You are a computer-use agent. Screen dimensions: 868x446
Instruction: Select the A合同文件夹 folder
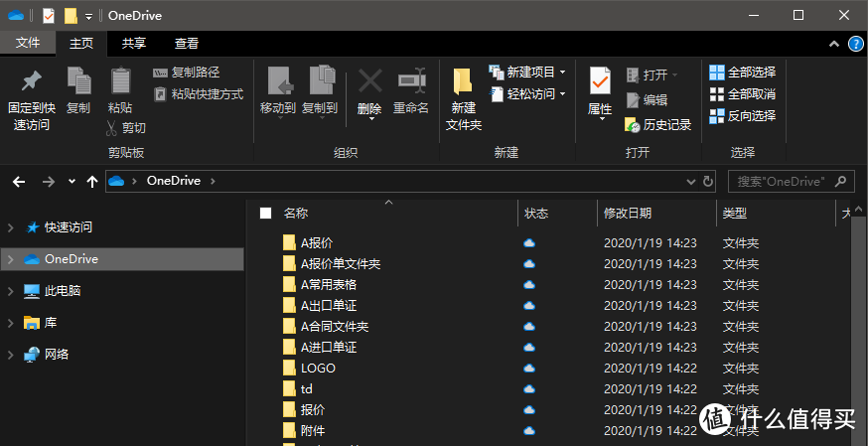(x=335, y=327)
